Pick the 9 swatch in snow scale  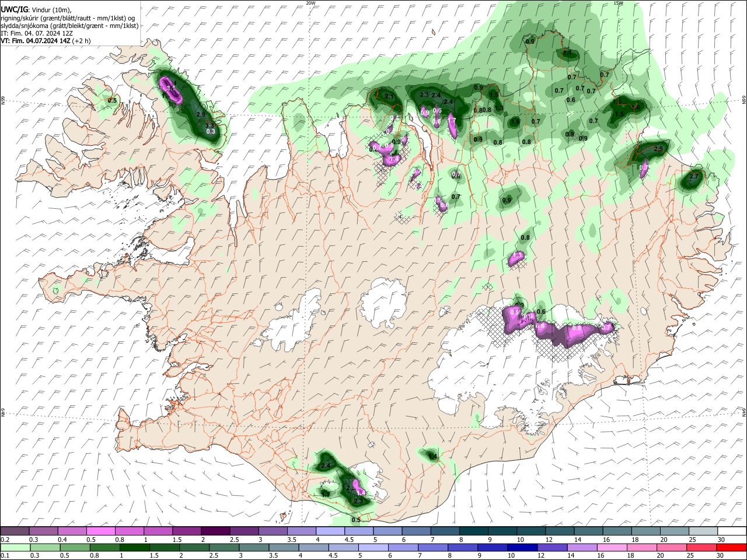point(502,531)
